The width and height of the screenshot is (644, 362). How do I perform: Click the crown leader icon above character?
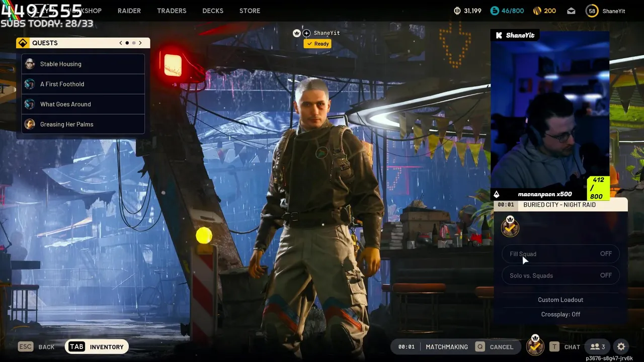[297, 33]
